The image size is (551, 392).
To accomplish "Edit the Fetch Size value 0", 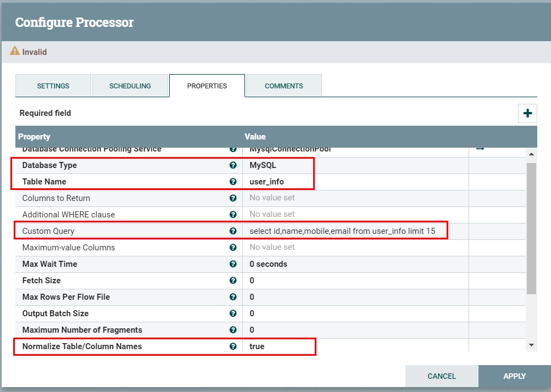I will (355, 281).
